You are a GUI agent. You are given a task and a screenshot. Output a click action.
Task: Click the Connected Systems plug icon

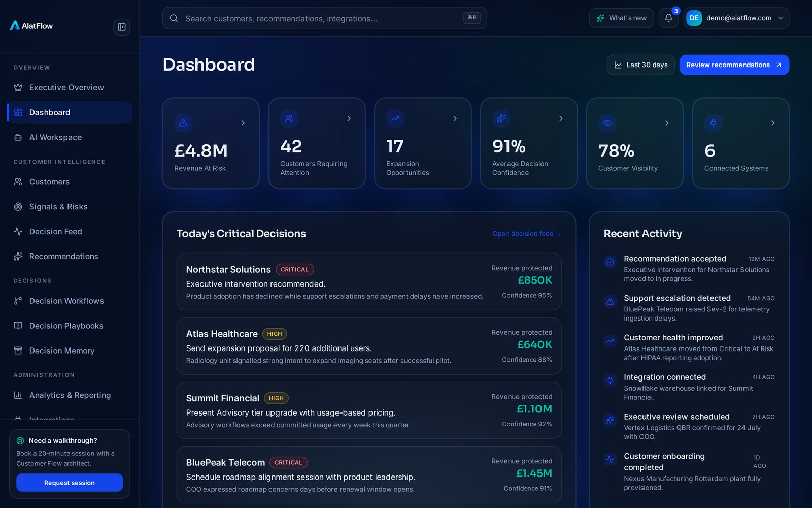714,123
